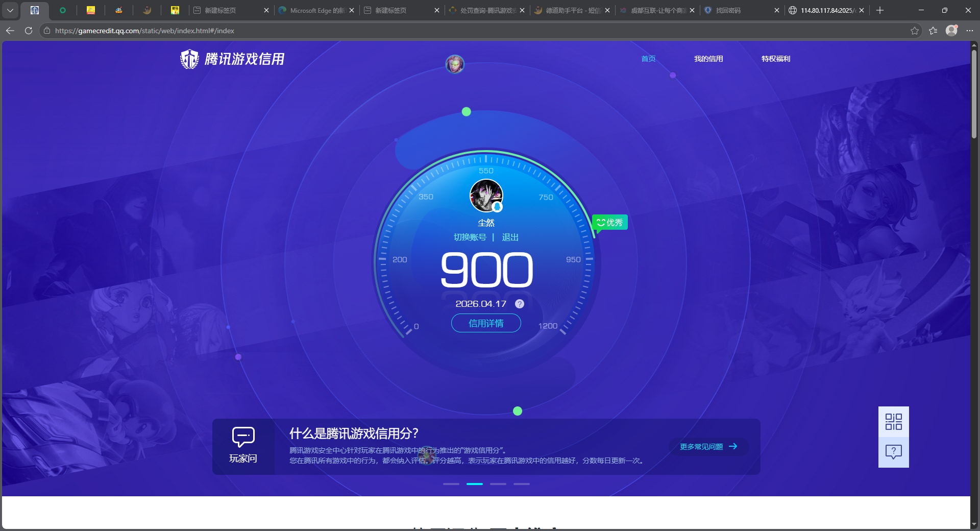Open the question-mark feedback icon at bottom right
Viewport: 980px width, 531px height.
[893, 451]
